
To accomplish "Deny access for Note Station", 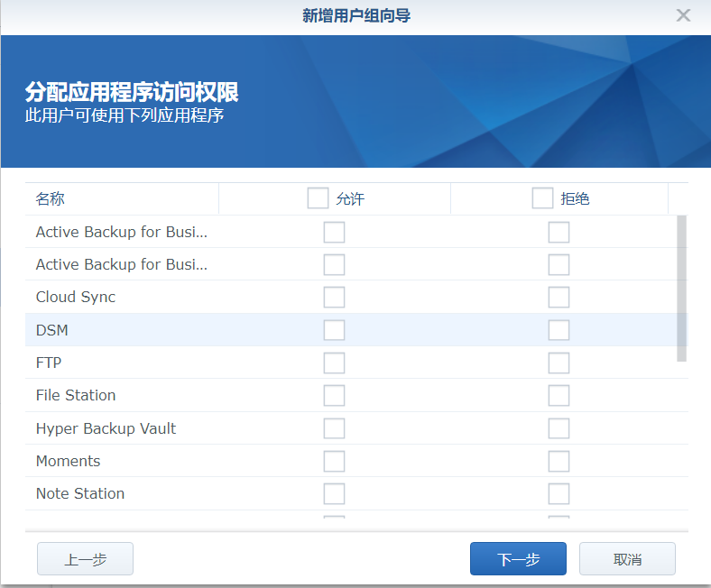I will click(559, 493).
